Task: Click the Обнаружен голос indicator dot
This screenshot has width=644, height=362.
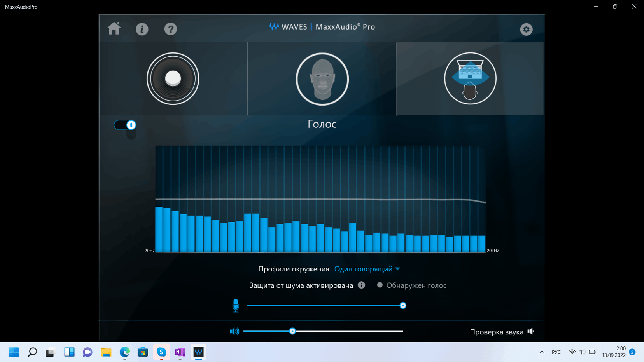Action: point(380,285)
